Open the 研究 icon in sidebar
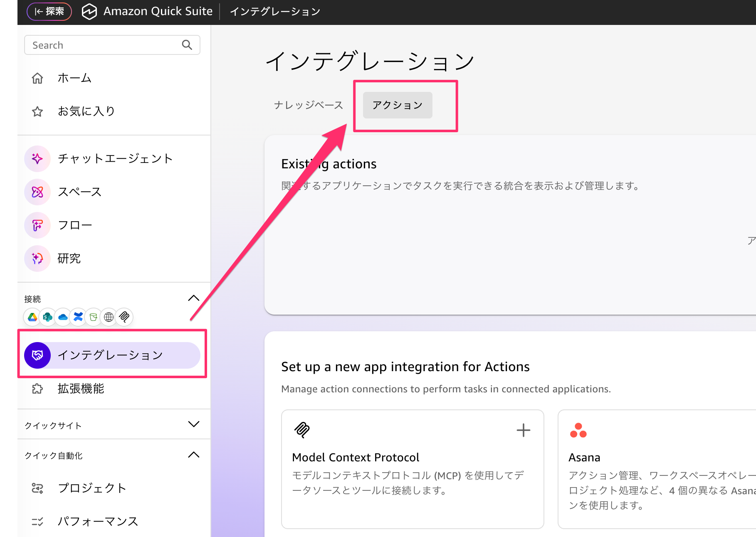The height and width of the screenshot is (537, 756). point(37,259)
